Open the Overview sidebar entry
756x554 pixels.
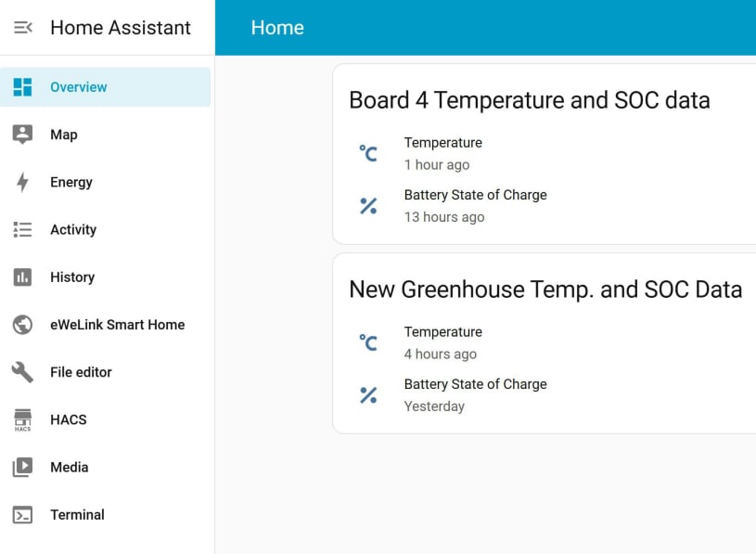click(78, 86)
